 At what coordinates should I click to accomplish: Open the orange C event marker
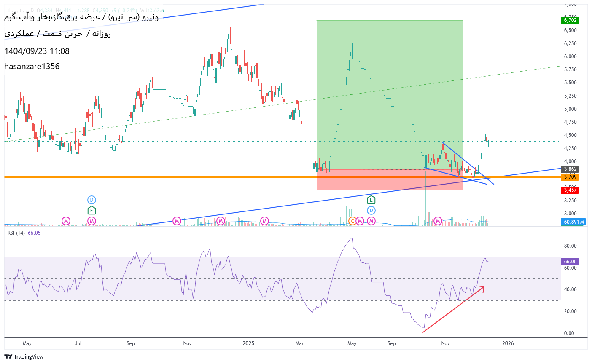[x=353, y=221]
